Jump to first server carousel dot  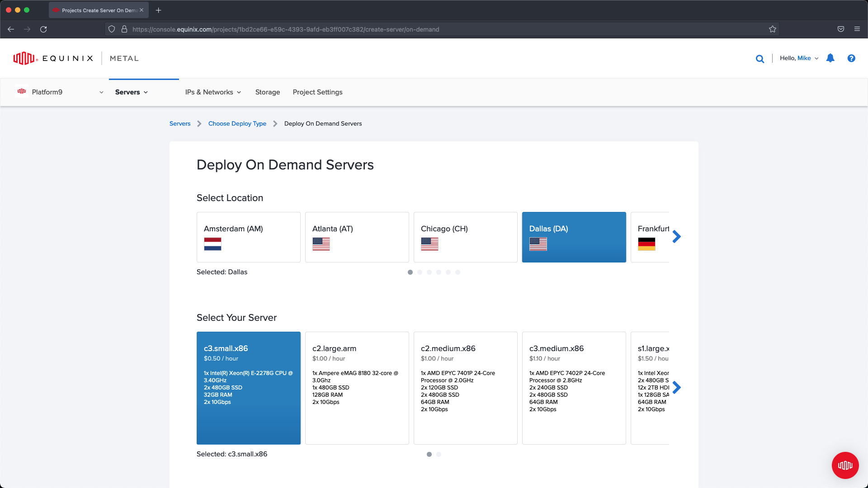tap(429, 454)
